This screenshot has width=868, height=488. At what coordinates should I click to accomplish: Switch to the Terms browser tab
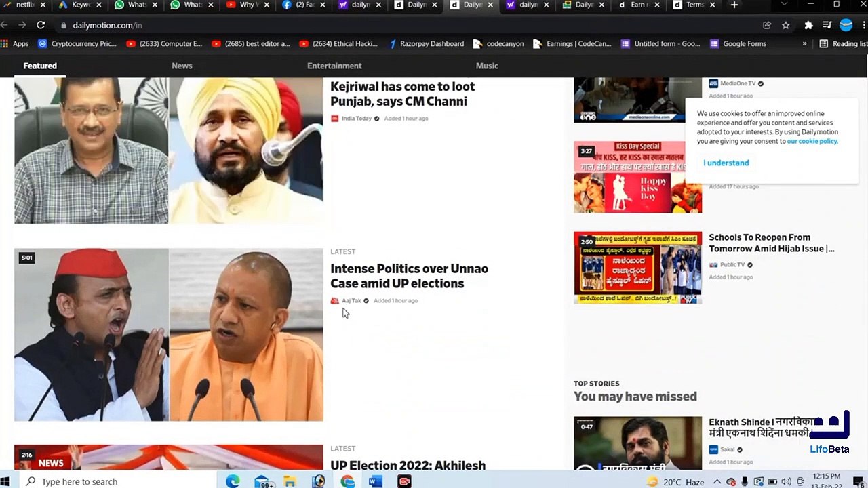(693, 5)
